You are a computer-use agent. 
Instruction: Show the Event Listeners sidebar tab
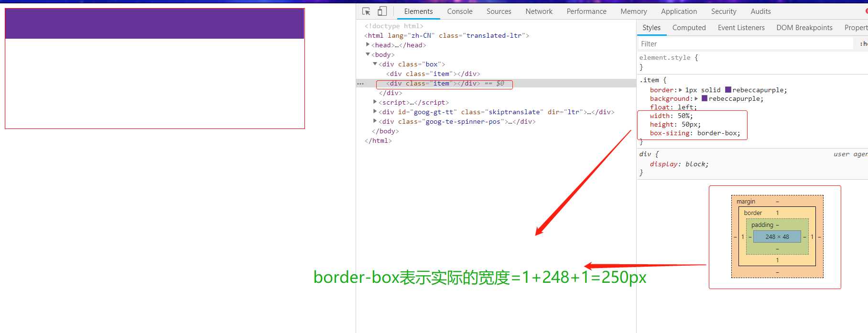pos(741,28)
